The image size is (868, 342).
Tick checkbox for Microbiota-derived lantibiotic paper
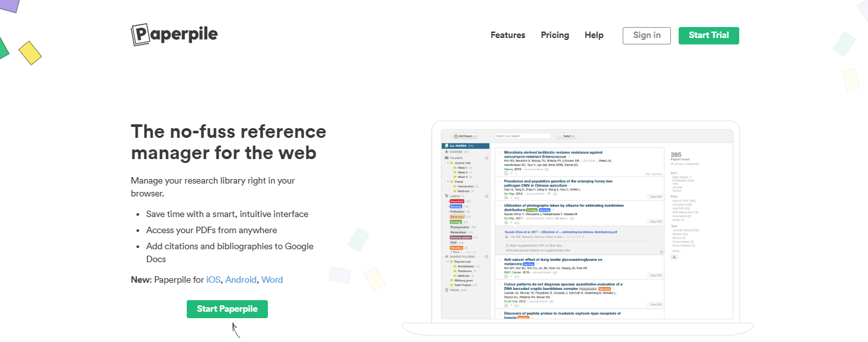coord(498,152)
